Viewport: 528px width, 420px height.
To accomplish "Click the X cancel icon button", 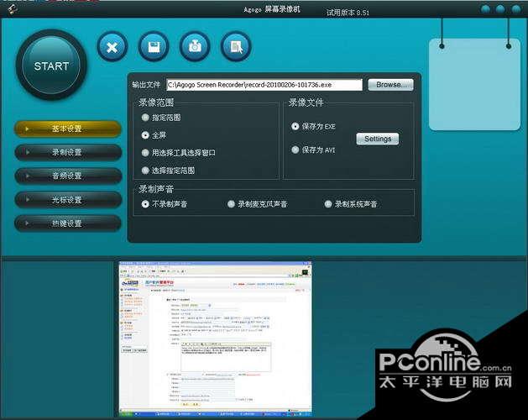I will pos(112,46).
